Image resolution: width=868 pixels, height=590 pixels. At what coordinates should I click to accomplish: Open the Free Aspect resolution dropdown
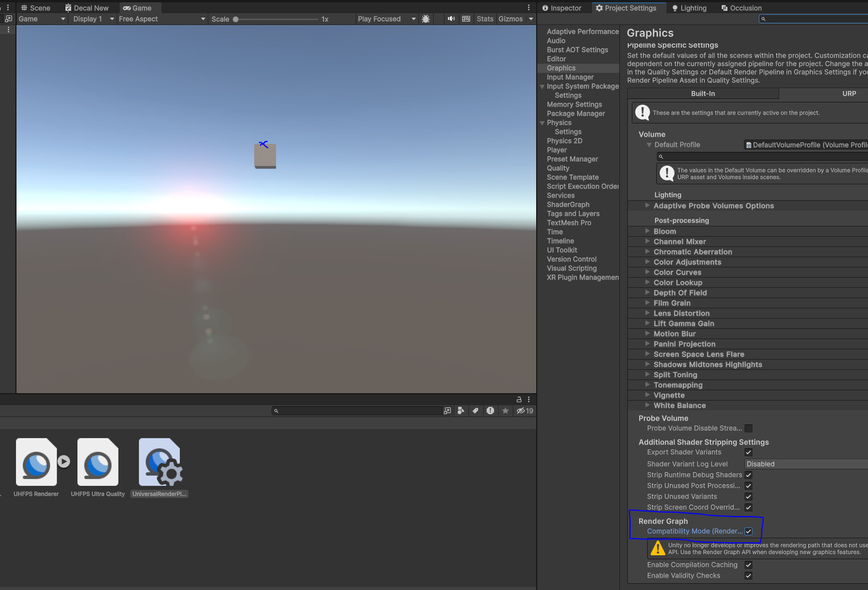[x=162, y=19]
